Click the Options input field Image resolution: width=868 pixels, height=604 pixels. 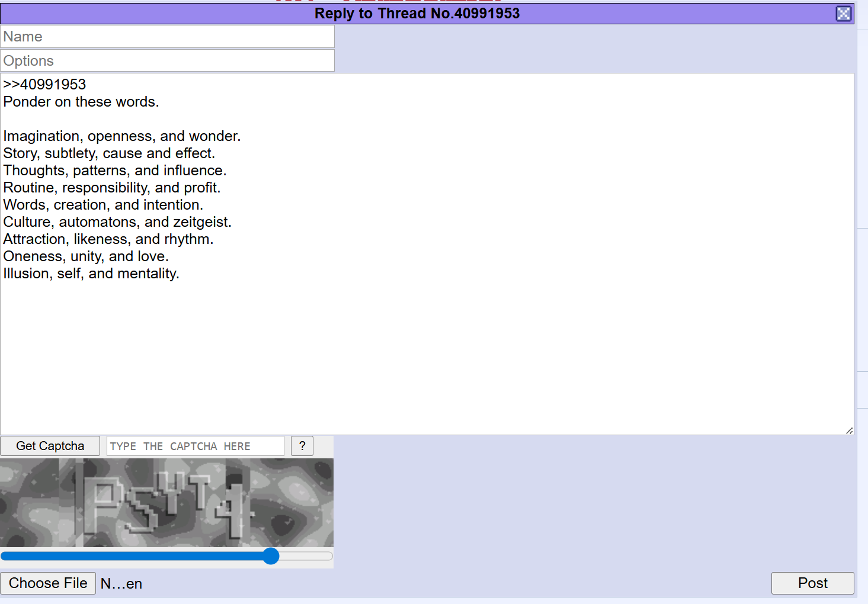(x=168, y=61)
